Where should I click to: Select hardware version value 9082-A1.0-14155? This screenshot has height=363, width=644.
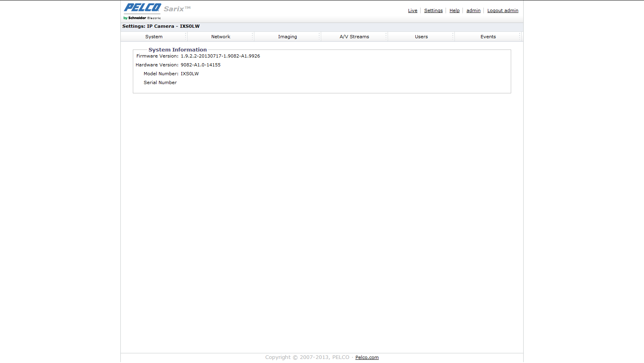200,65
